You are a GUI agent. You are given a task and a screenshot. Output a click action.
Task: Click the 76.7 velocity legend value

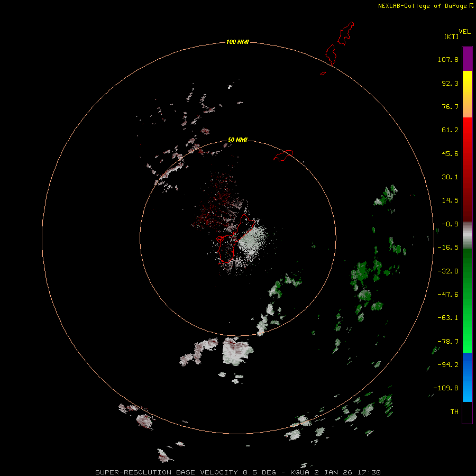(450, 106)
